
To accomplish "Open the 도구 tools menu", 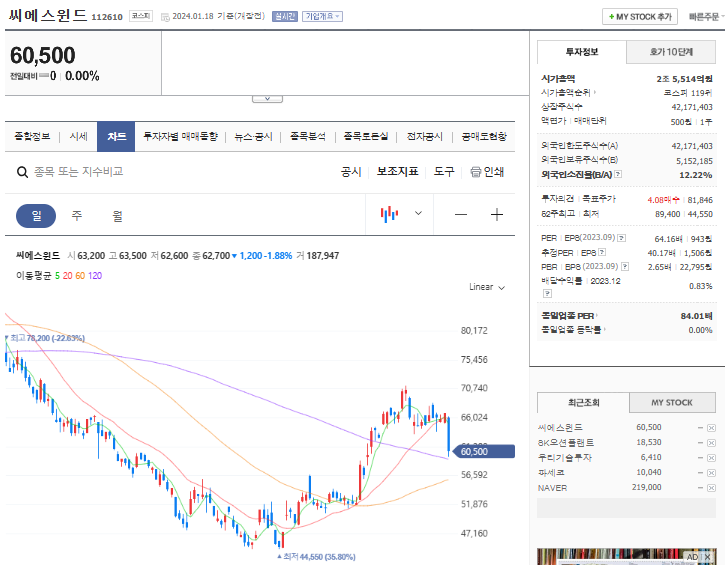I will tap(444, 172).
